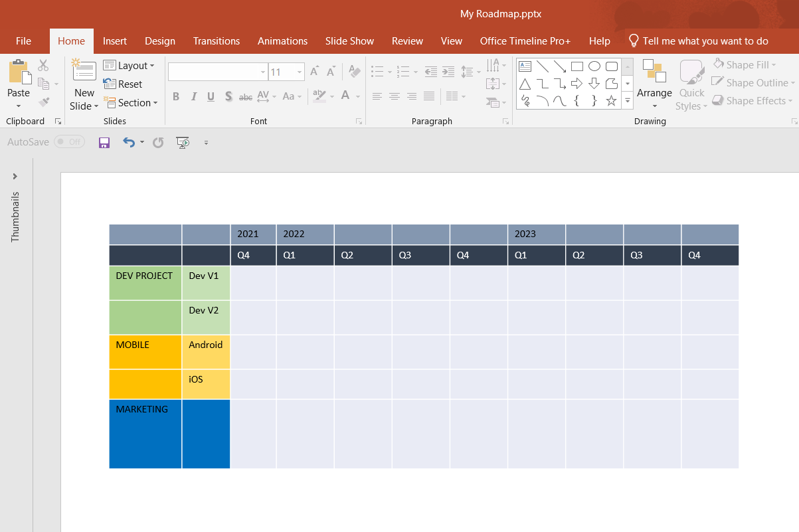Open the Insert ribbon tab
Viewport: 799px width, 532px height.
(x=115, y=41)
